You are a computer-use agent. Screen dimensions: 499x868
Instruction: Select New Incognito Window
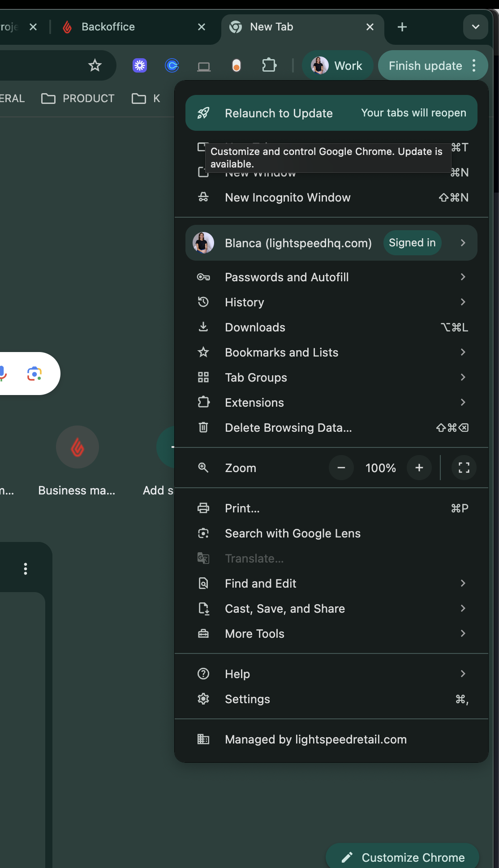[288, 198]
